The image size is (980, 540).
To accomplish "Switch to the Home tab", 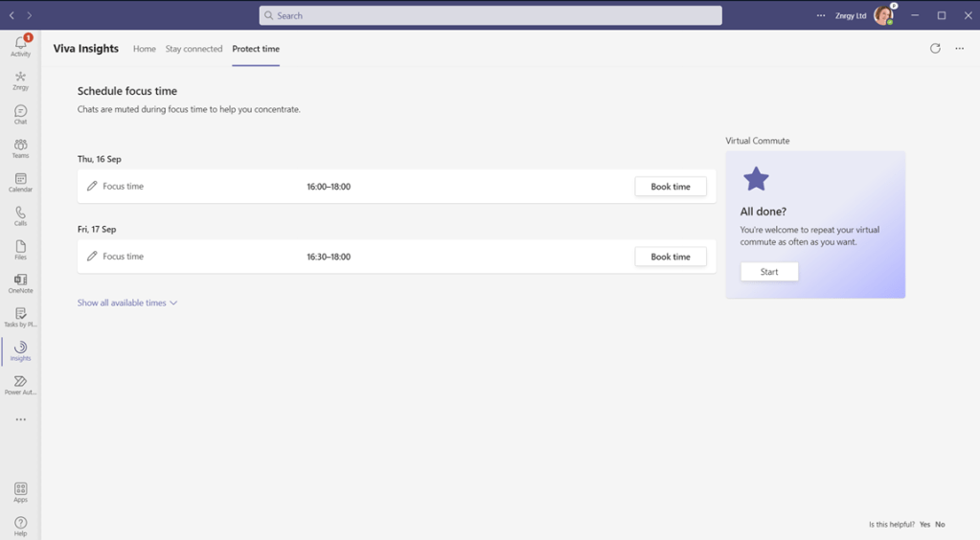I will [x=144, y=49].
